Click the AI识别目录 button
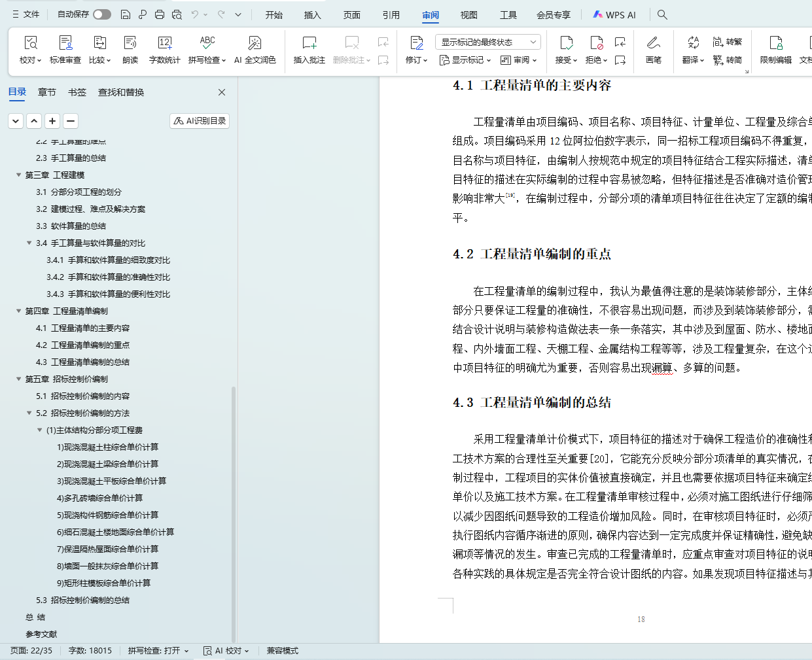The width and height of the screenshot is (812, 660). [x=200, y=121]
